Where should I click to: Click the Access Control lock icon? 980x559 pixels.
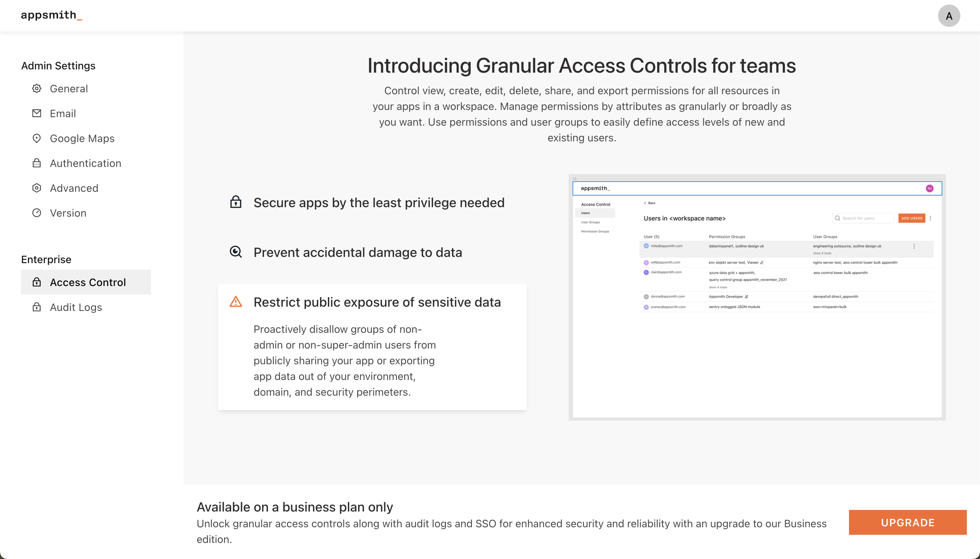[36, 282]
